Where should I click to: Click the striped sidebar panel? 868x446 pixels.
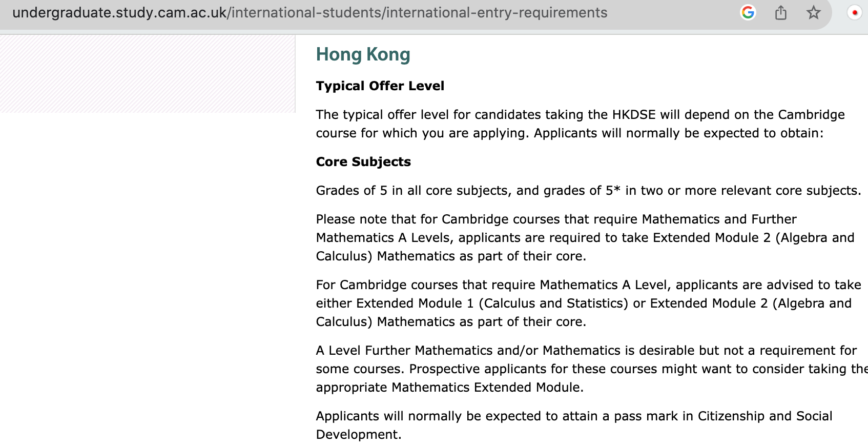click(x=148, y=74)
